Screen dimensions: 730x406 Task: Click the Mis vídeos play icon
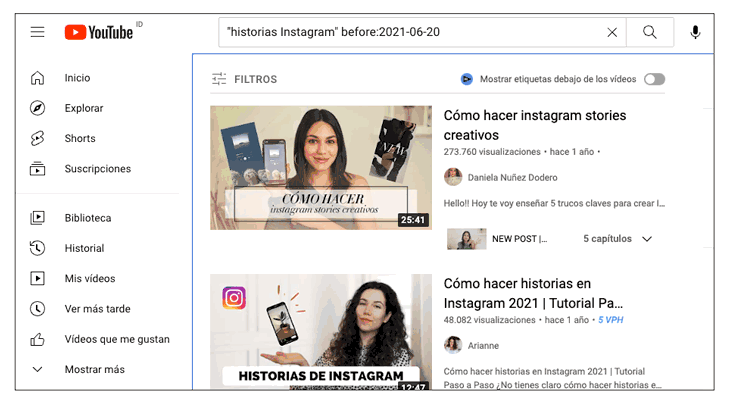click(37, 278)
